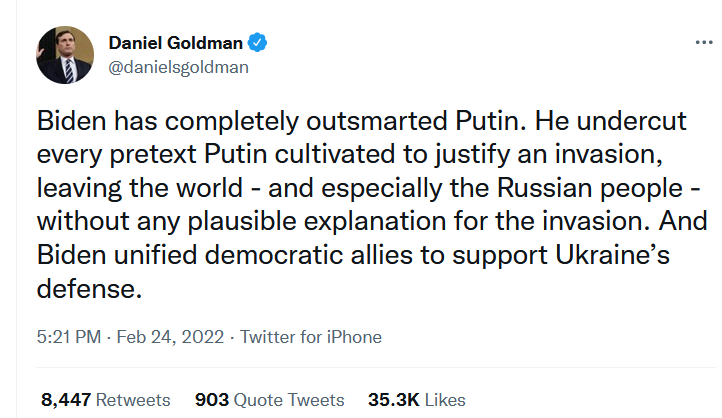The image size is (722, 418).
Task: View the 8,447 Retweets list
Action: pos(105,399)
